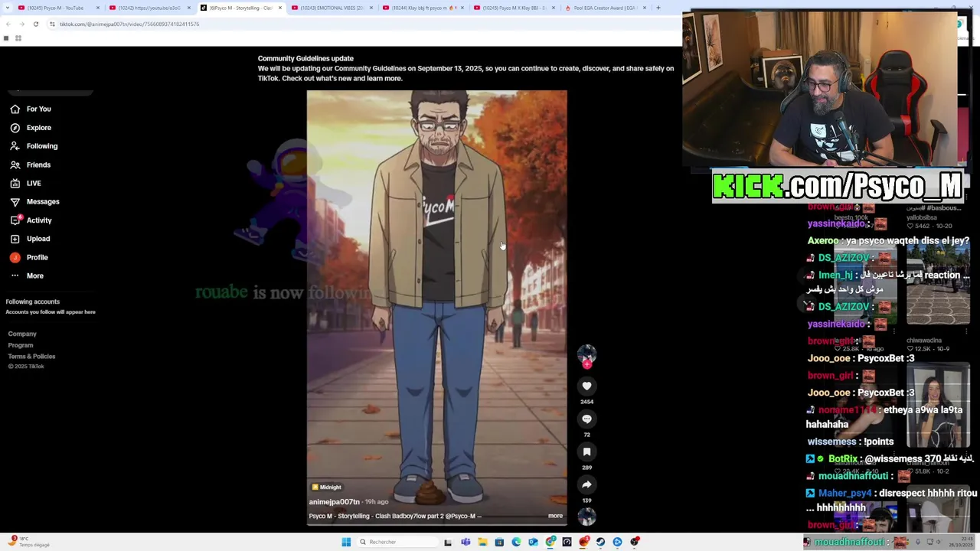The image size is (980, 551).
Task: Click the Community Guidelines update notice
Action: click(x=465, y=68)
